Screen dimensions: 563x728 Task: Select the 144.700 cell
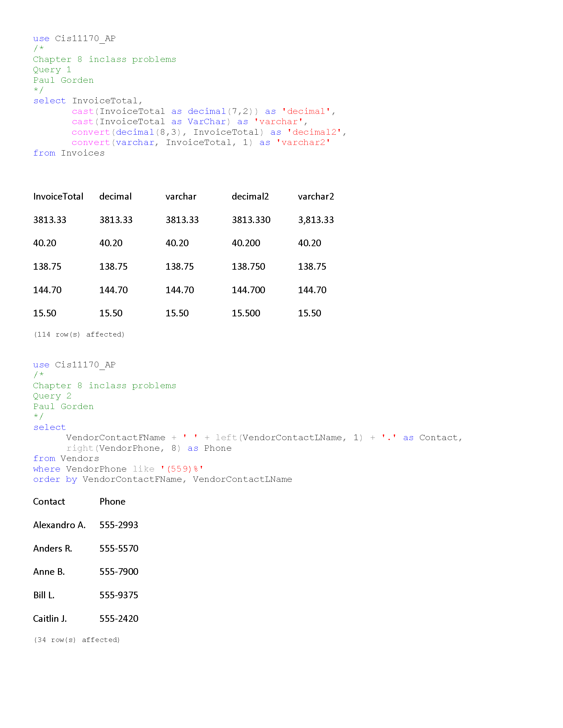tap(248, 290)
